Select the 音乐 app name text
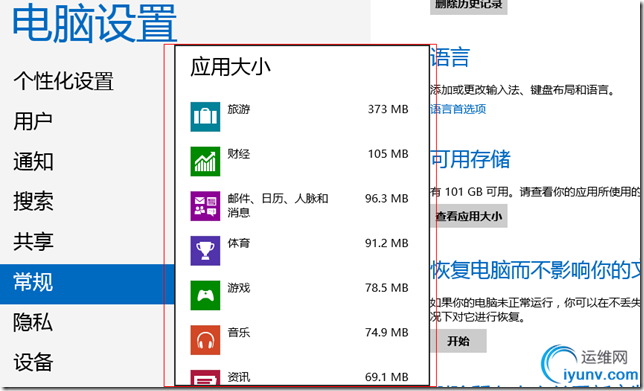644x391 pixels. pyautogui.click(x=239, y=333)
